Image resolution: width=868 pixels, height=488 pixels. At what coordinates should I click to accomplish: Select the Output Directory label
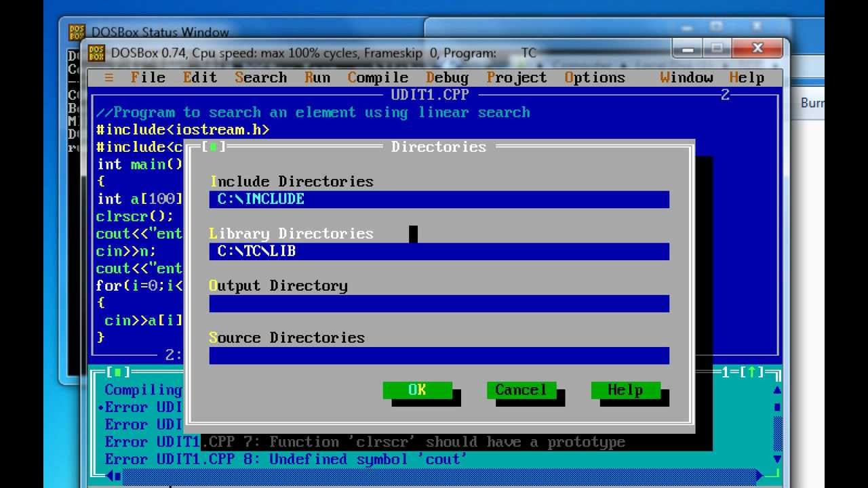pyautogui.click(x=278, y=286)
